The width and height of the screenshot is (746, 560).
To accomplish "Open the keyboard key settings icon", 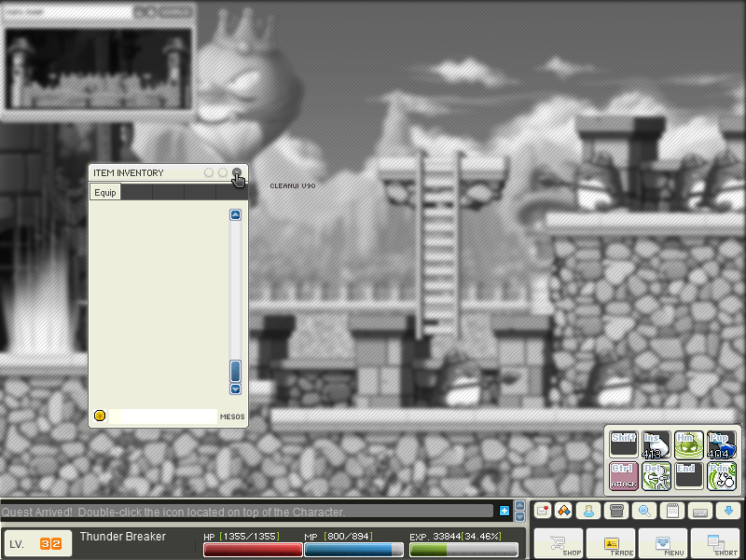I will pyautogui.click(x=700, y=511).
